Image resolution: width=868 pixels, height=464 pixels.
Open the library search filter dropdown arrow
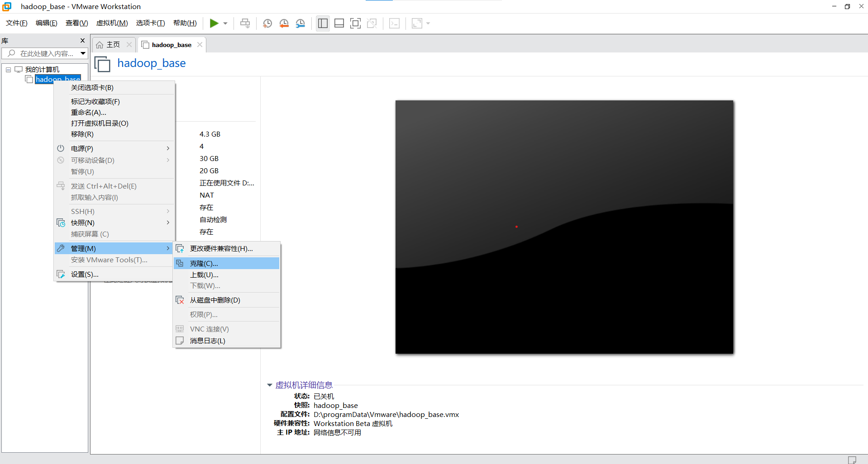[x=83, y=53]
